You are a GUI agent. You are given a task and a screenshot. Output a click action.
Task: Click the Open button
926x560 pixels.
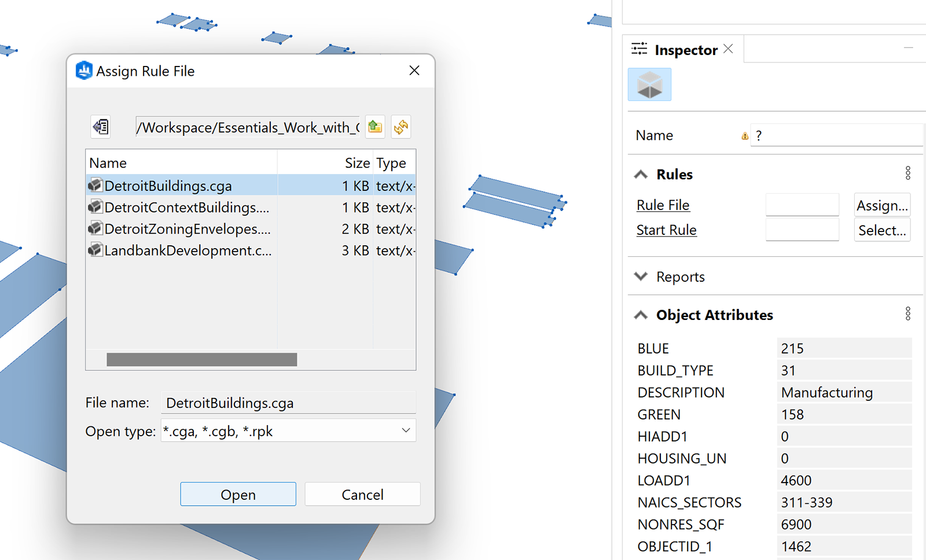[238, 495]
